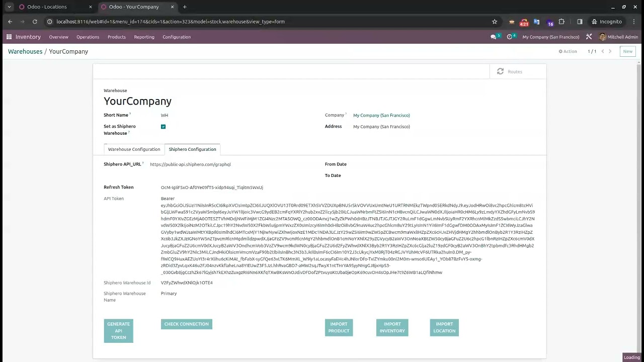Click the Short Name WH field
This screenshot has width=644, height=362.
tap(165, 115)
